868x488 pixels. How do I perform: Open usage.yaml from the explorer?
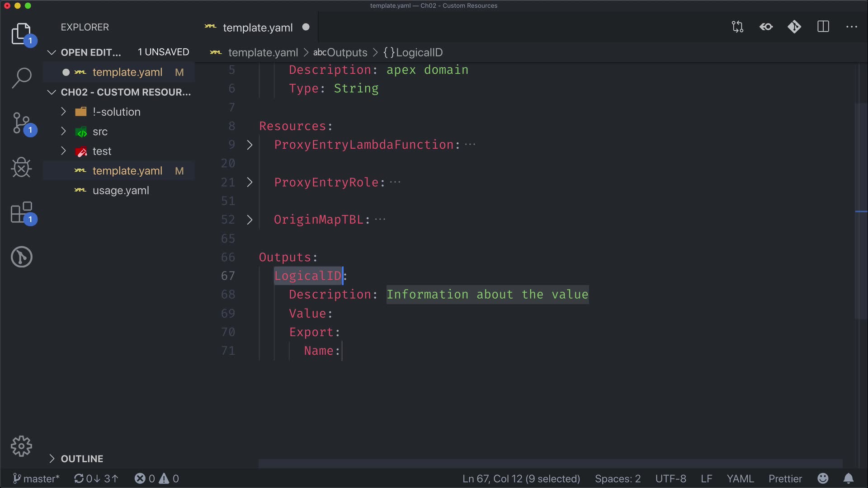pos(121,191)
